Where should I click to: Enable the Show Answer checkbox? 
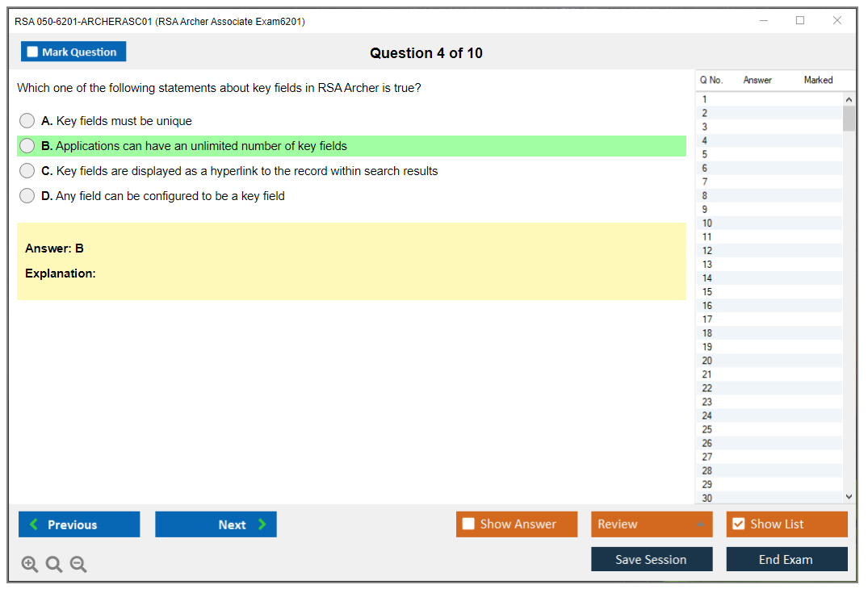click(468, 524)
